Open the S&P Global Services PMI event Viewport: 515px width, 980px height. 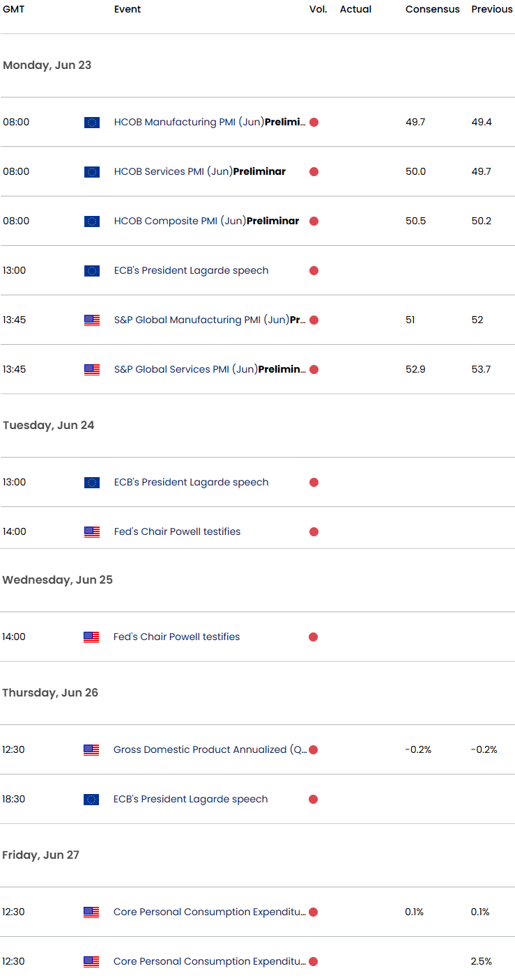click(209, 370)
